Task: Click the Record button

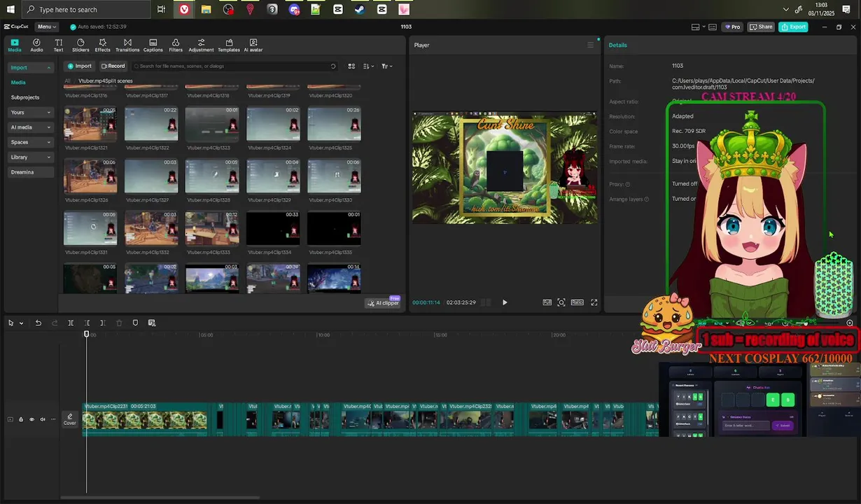Action: [113, 66]
